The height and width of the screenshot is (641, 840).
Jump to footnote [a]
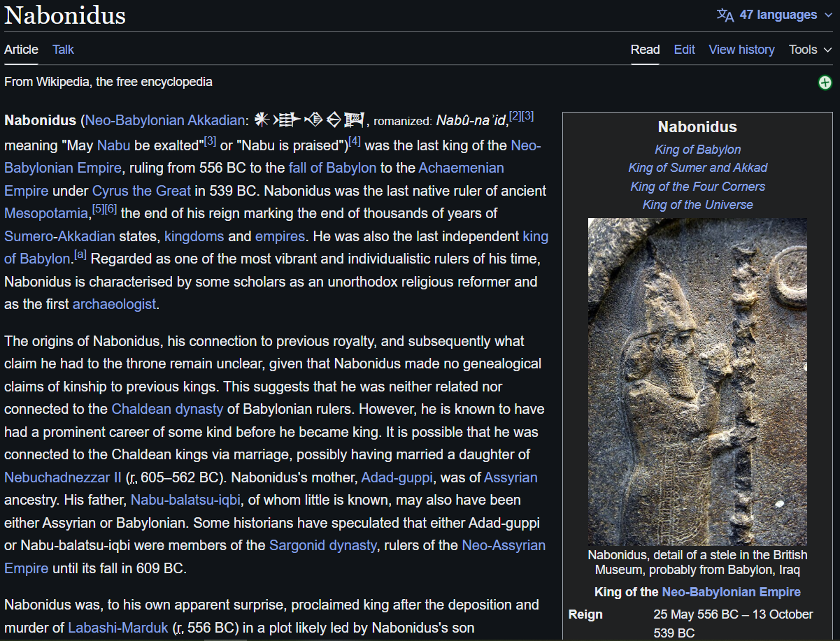[80, 255]
